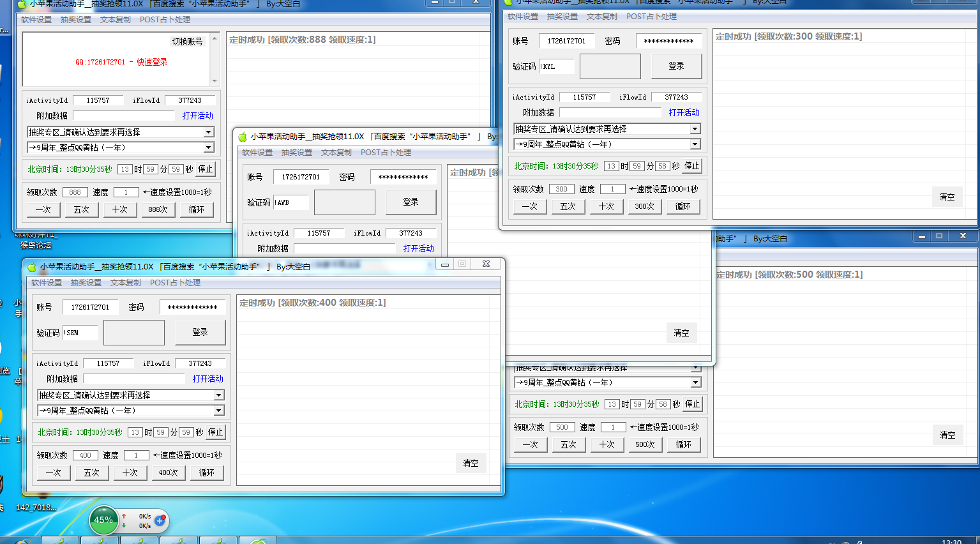The height and width of the screenshot is (544, 980).
Task: Click scrollbar down arrow in 888-count login panel
Action: coord(215,81)
